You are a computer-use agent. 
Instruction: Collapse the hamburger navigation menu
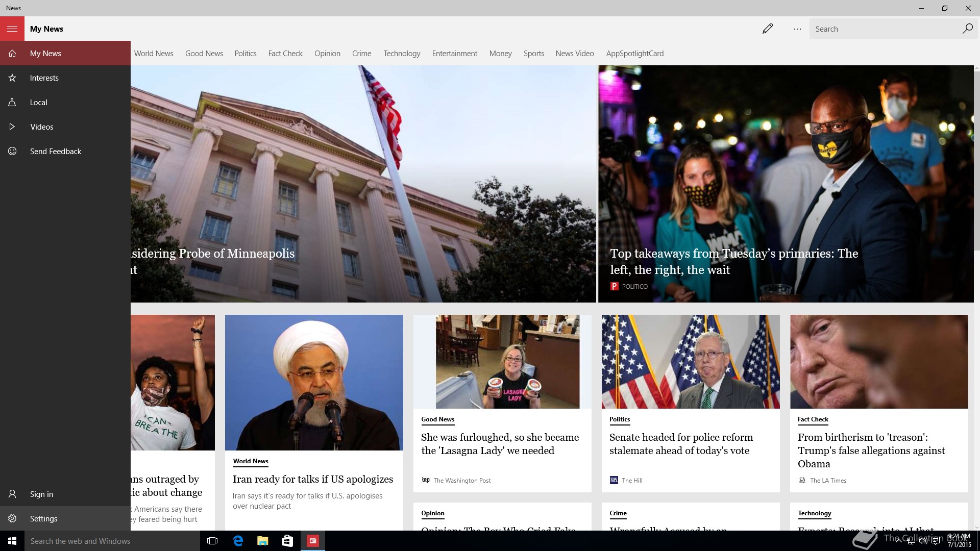[x=12, y=29]
